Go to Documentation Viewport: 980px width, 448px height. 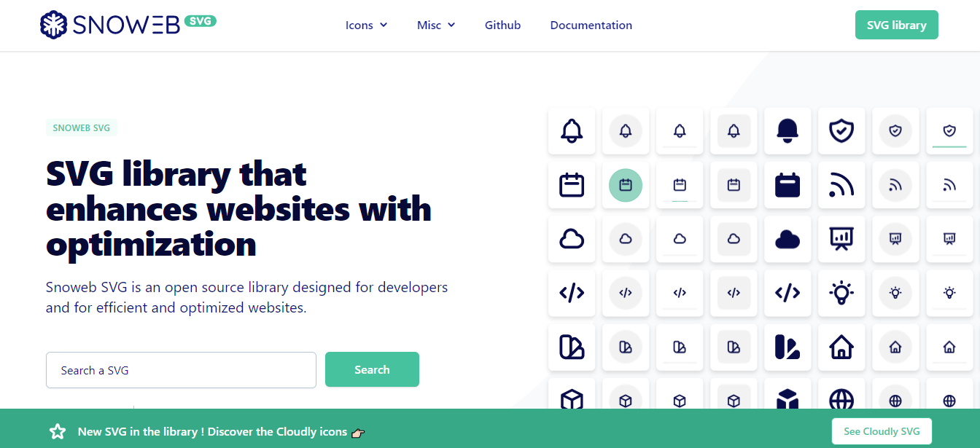pos(591,25)
